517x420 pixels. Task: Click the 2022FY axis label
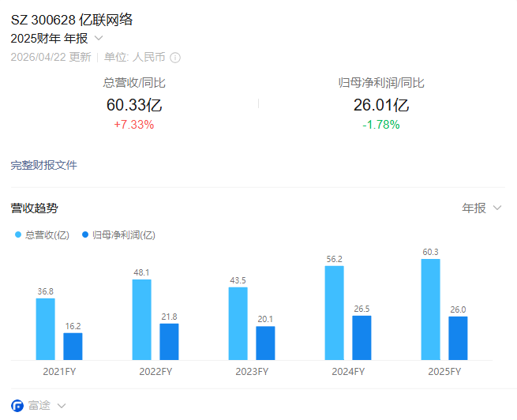[x=155, y=372]
